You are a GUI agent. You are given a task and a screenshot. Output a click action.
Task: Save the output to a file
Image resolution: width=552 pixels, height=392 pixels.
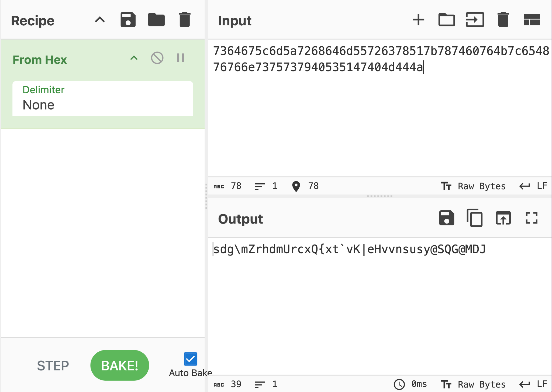447,218
